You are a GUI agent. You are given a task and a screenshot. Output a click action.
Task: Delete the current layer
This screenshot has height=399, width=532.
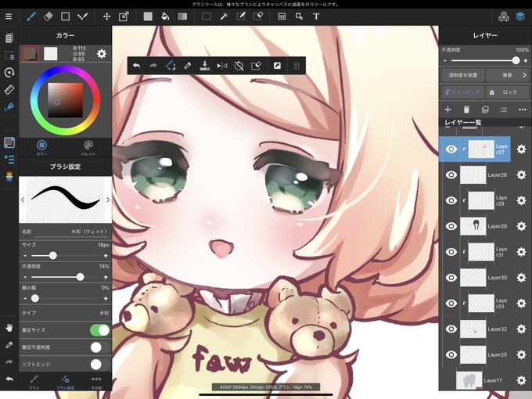point(466,110)
